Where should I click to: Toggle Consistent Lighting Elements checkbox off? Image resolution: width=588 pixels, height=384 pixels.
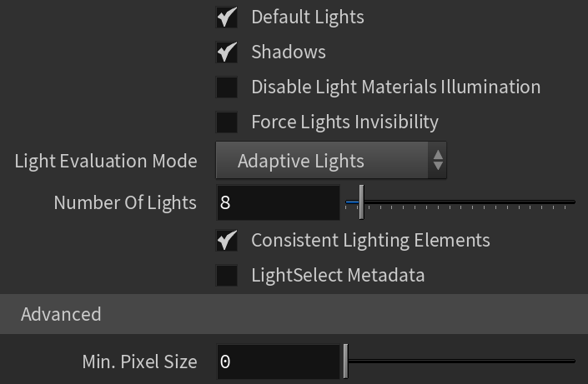(x=227, y=241)
